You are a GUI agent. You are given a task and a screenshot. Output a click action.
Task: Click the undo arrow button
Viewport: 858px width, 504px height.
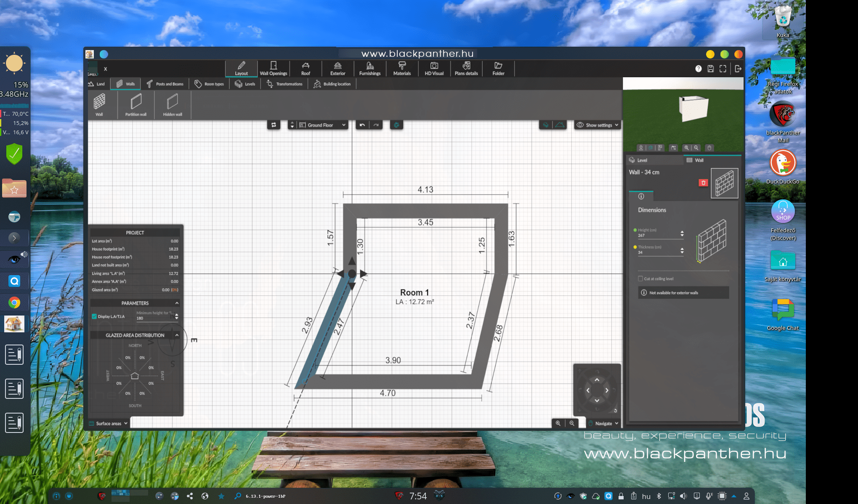[362, 125]
